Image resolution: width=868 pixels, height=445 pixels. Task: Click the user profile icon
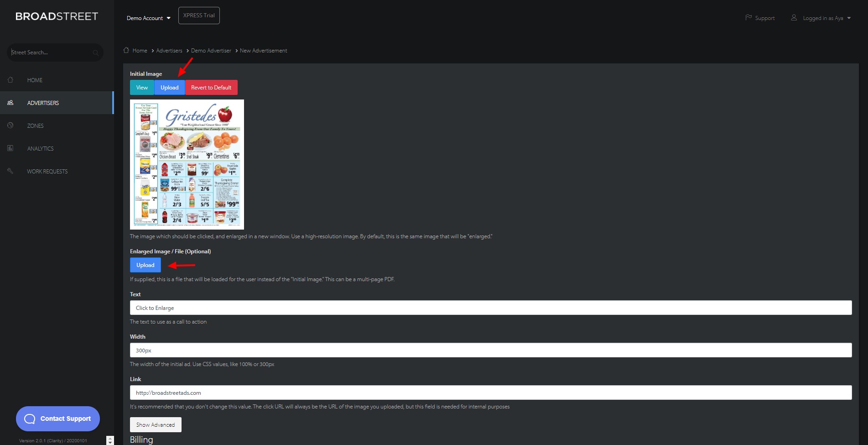pyautogui.click(x=794, y=17)
